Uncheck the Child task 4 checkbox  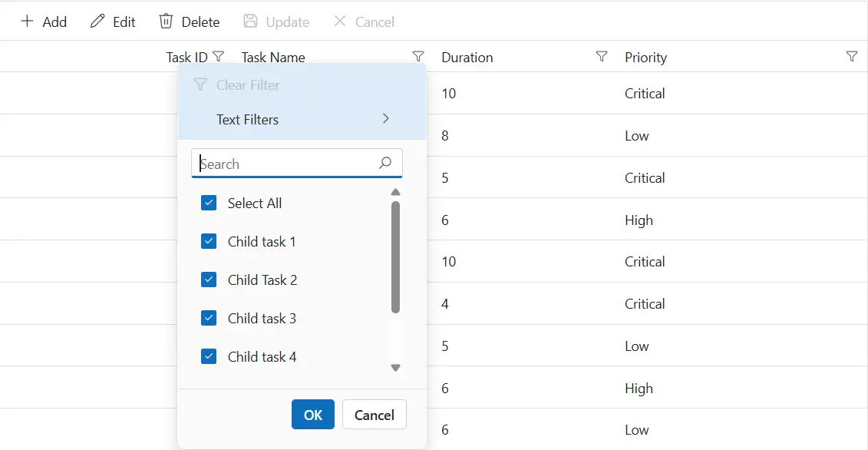pyautogui.click(x=209, y=356)
